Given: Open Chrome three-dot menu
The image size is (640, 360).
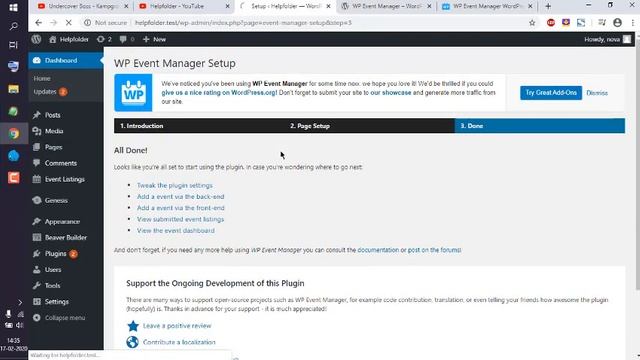Looking at the screenshot, I should click(x=633, y=23).
